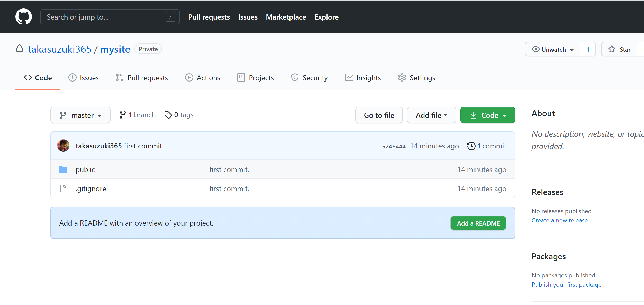
Task: Click '14 minutes ago' in latest commit header
Action: [434, 146]
